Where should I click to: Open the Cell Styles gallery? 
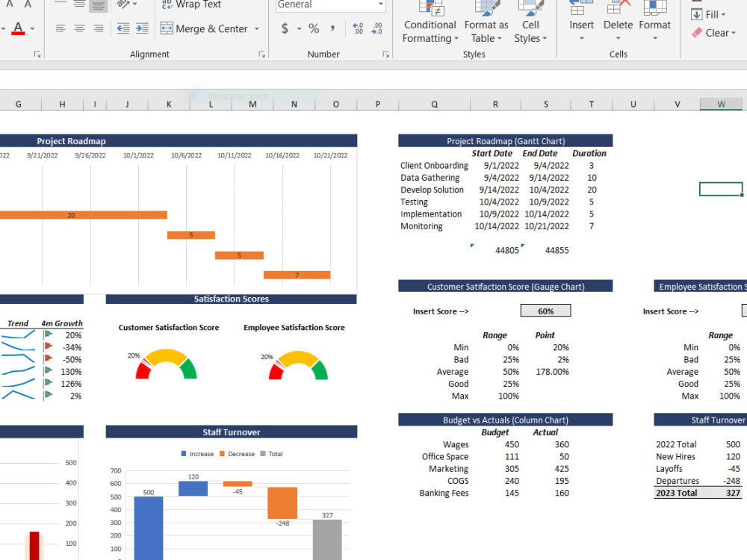pyautogui.click(x=530, y=23)
